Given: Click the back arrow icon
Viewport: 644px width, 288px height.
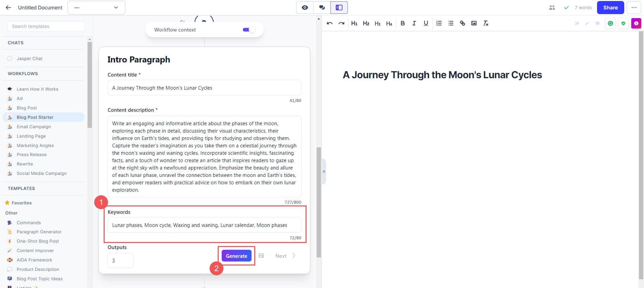Looking at the screenshot, I should tap(8, 7).
